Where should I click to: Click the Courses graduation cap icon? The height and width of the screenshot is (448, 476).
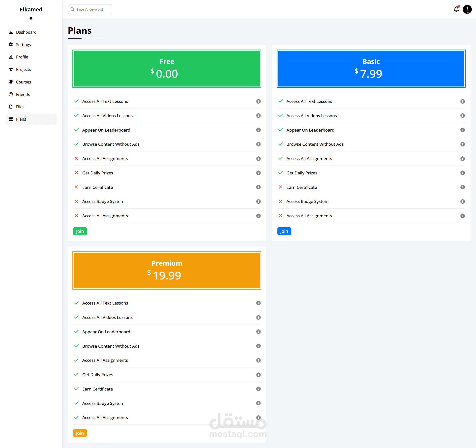(x=11, y=82)
